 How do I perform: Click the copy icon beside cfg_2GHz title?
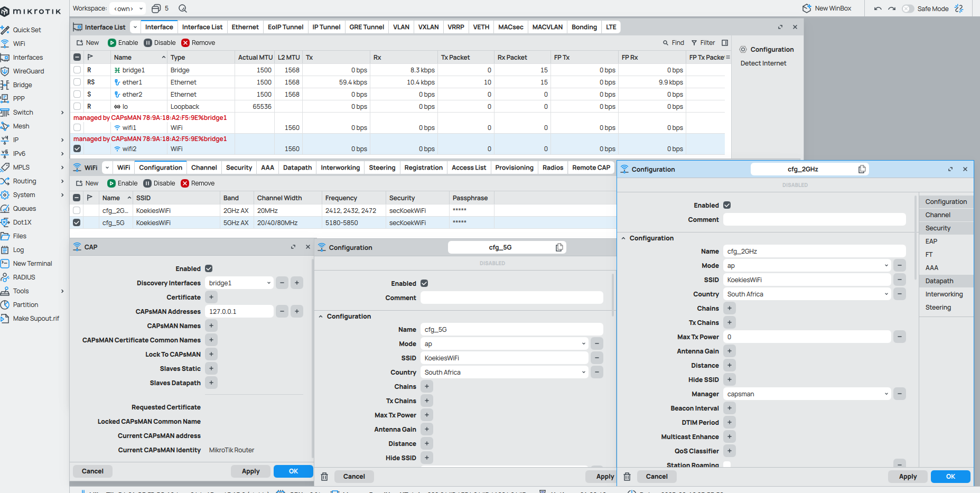(x=862, y=169)
